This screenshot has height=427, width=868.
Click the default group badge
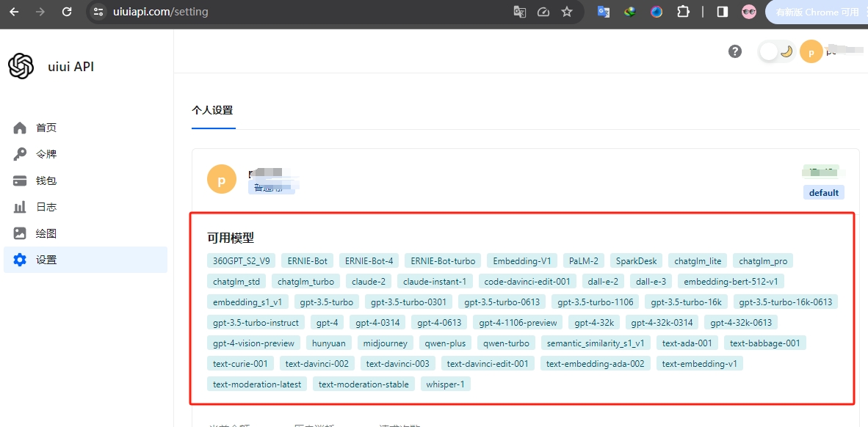click(x=824, y=192)
